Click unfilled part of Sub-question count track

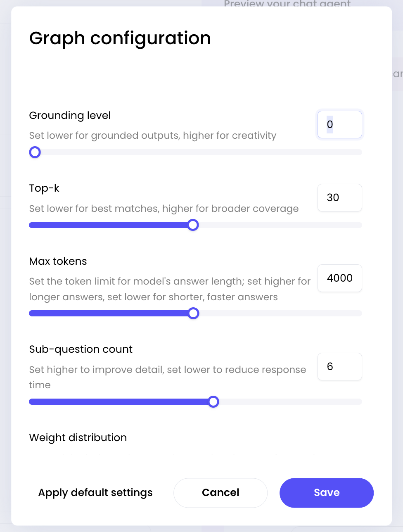[289, 401]
